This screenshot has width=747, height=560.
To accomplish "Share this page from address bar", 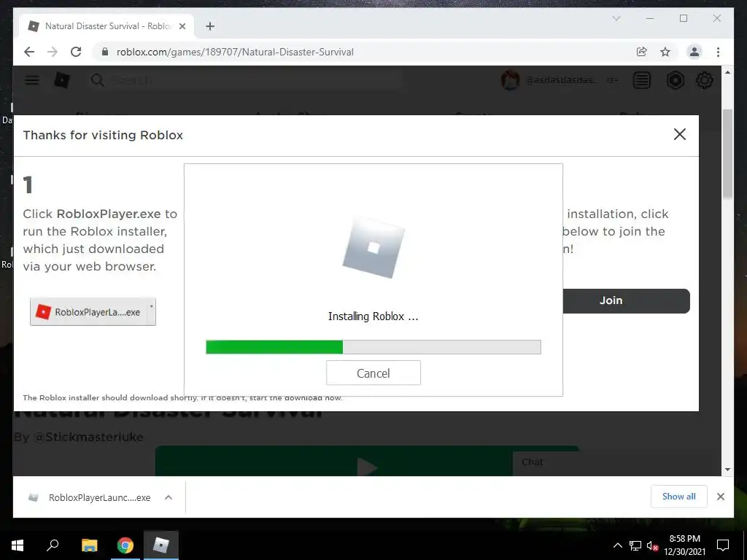I will [642, 52].
